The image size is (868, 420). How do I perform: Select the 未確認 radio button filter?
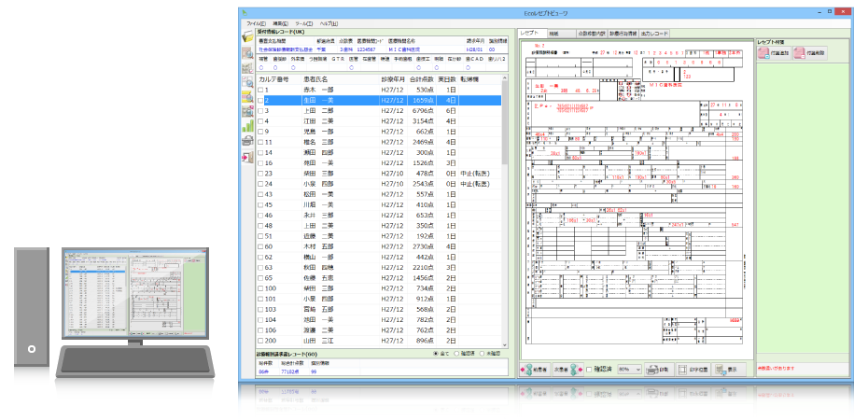pyautogui.click(x=489, y=353)
